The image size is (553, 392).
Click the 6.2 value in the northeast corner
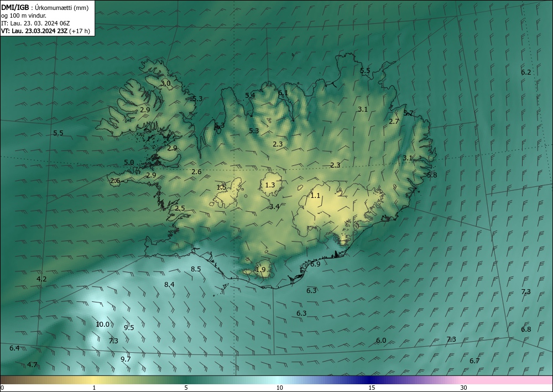pos(526,72)
